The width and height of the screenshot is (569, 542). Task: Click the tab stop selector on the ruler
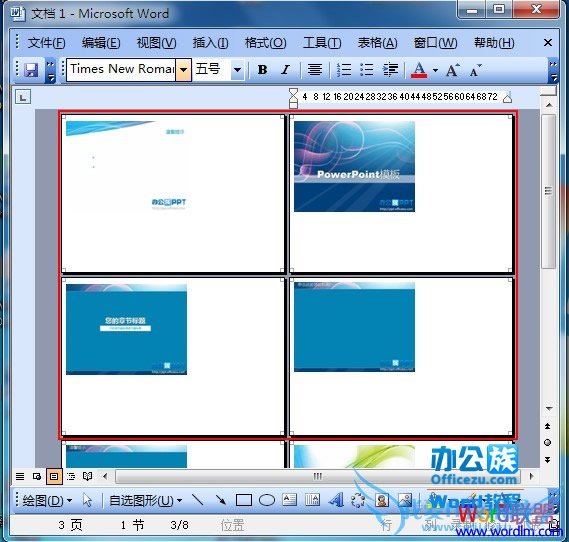pyautogui.click(x=23, y=97)
